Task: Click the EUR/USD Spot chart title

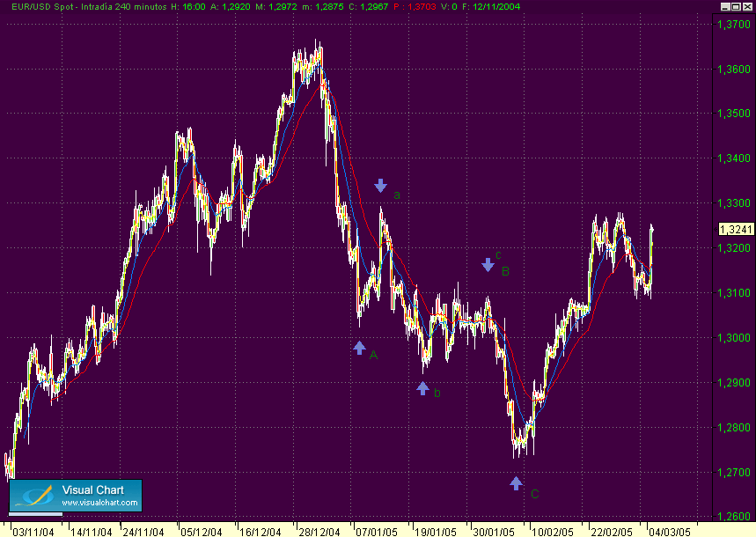Action: pos(43,7)
